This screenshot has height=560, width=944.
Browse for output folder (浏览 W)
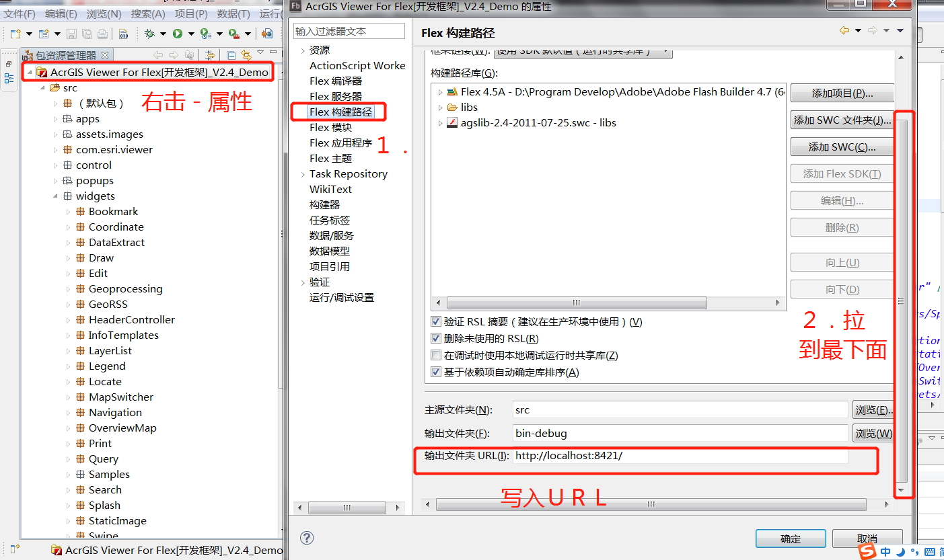pos(873,434)
